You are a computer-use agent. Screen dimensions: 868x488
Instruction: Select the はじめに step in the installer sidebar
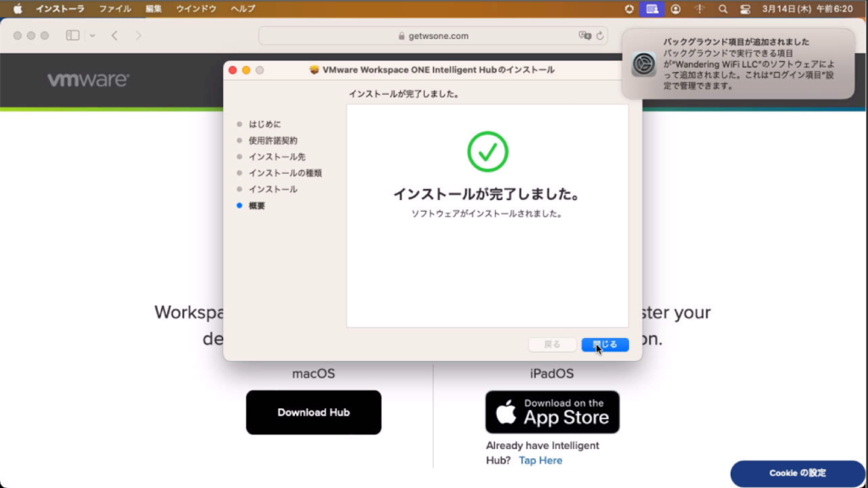click(x=264, y=124)
